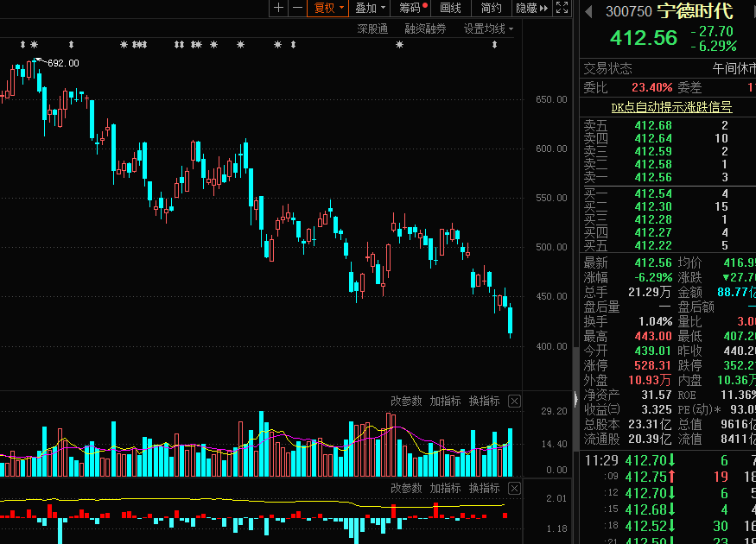Click the 深股通 tag
756x544 pixels.
click(372, 28)
